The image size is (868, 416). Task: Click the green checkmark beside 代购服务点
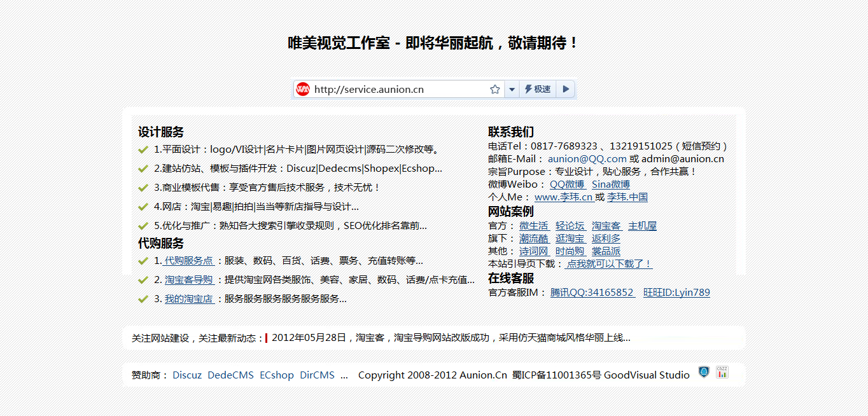(x=143, y=261)
